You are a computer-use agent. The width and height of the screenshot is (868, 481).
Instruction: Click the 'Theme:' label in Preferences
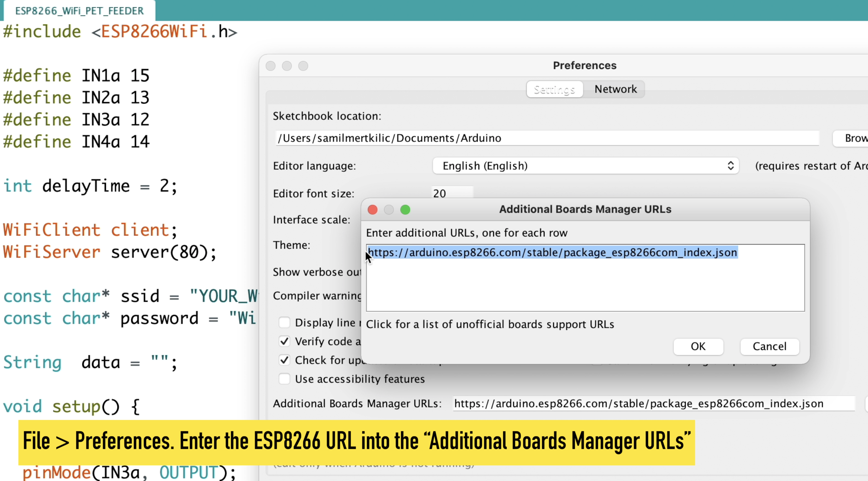[x=291, y=245]
